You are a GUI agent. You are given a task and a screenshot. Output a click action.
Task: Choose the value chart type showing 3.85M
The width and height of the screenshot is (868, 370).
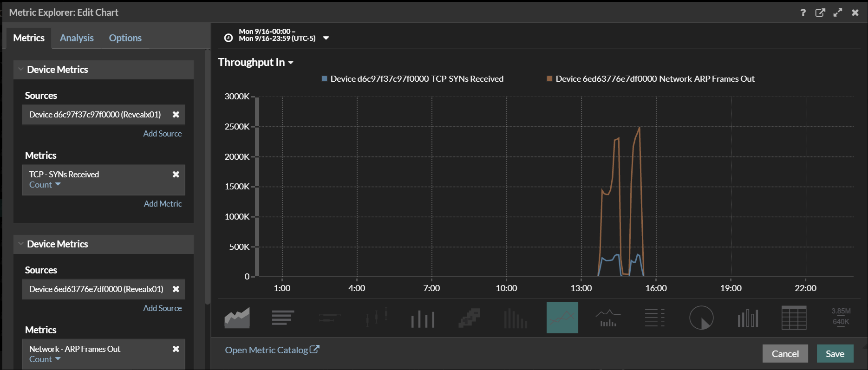click(841, 317)
